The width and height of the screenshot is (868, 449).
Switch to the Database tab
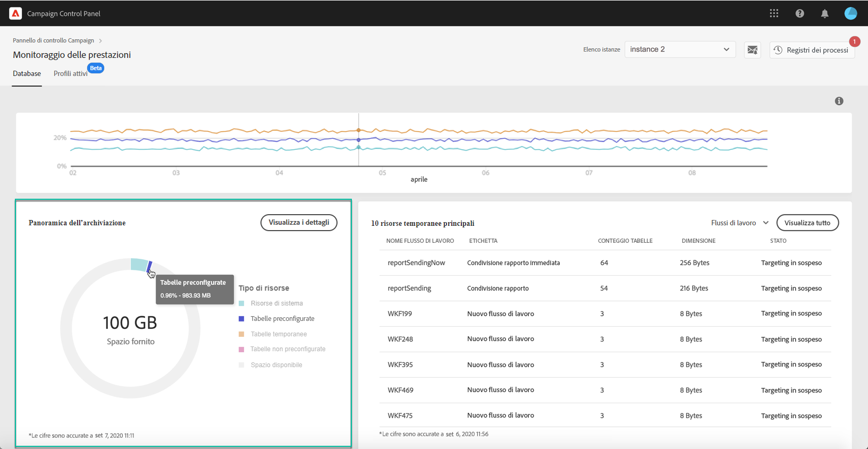click(x=27, y=74)
